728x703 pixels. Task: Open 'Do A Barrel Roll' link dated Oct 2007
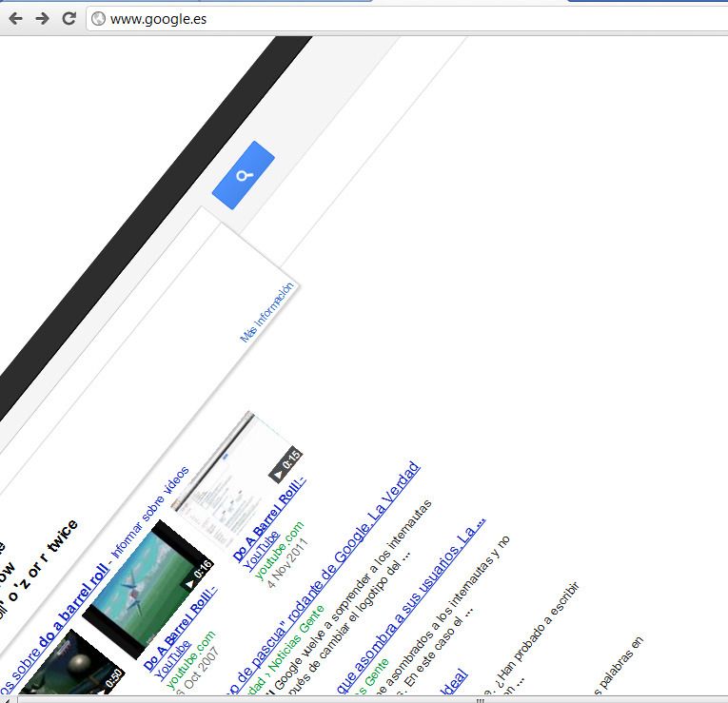click(180, 629)
